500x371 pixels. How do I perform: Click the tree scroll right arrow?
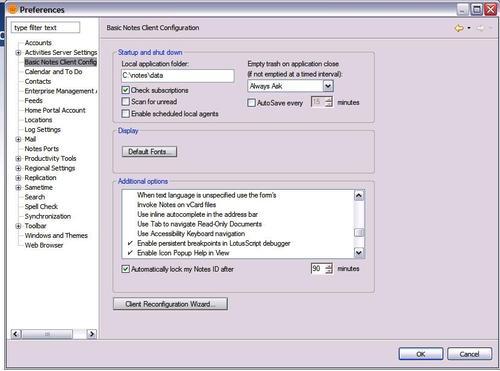click(92, 334)
